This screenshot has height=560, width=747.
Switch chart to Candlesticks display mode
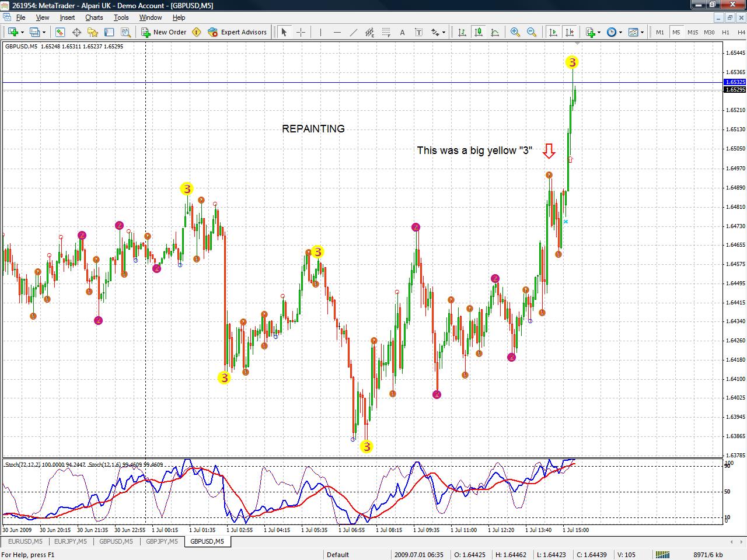(478, 32)
